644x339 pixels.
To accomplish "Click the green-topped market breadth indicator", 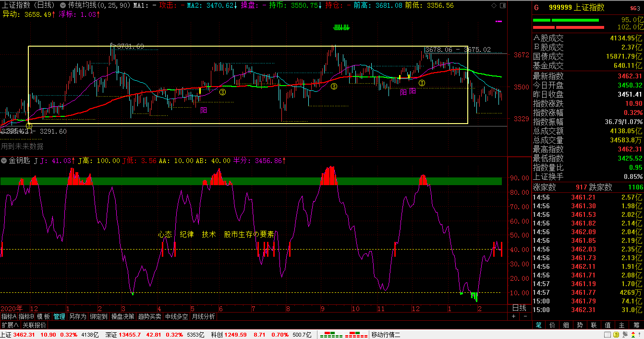I will 330,335.
